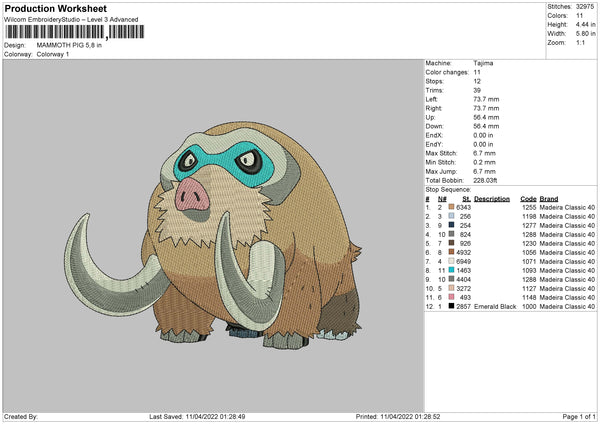Click the stitch count 4404
The height and width of the screenshot is (424, 600).
(463, 279)
